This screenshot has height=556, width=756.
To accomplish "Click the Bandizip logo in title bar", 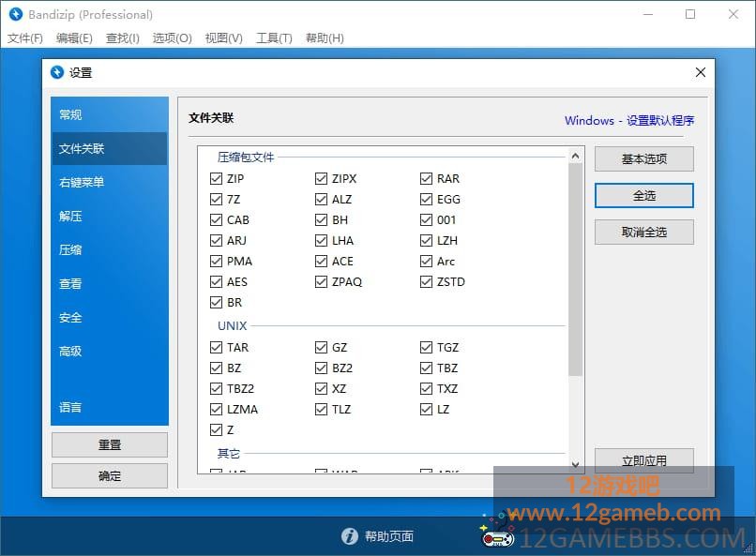I will coord(15,14).
